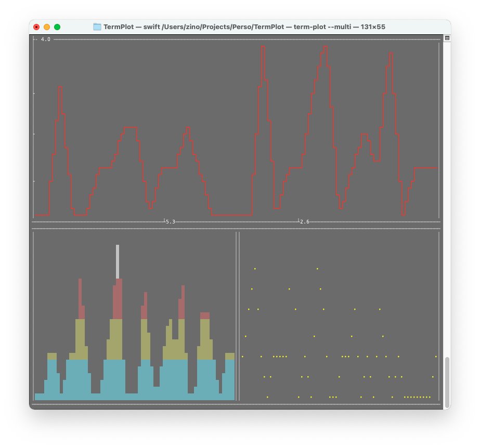Click the TermPlot window title text
This screenshot has width=480, height=448.
(x=244, y=27)
